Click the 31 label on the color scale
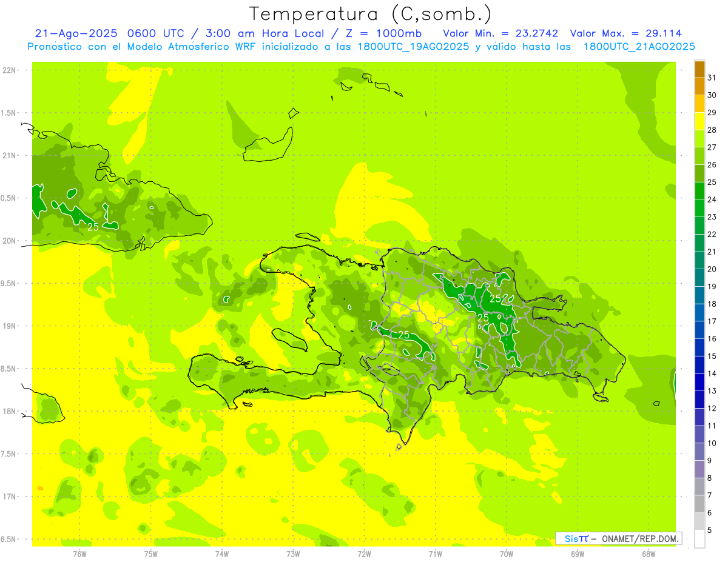 pyautogui.click(x=712, y=78)
